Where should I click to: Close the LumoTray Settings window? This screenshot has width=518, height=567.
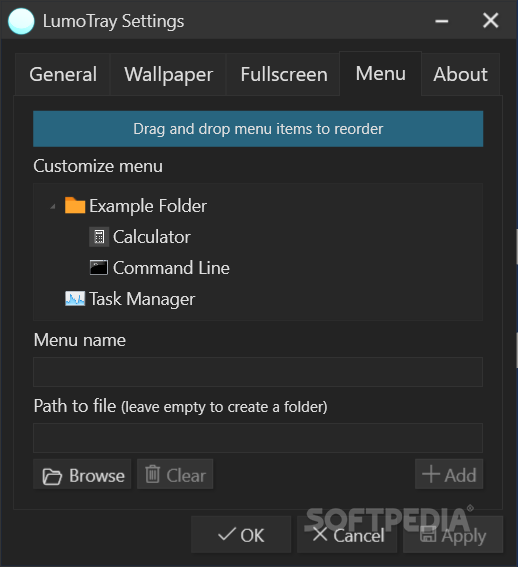[x=491, y=20]
